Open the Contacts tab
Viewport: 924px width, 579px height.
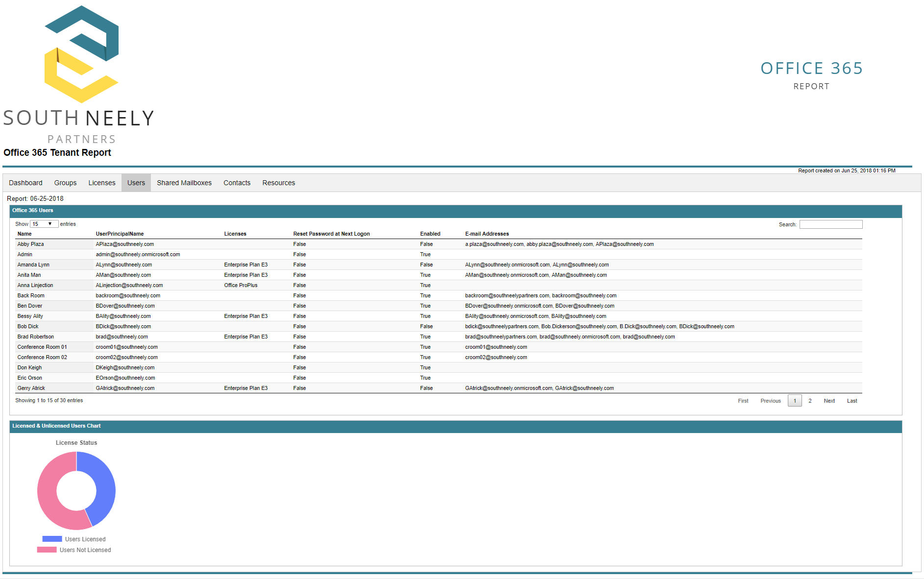[237, 183]
